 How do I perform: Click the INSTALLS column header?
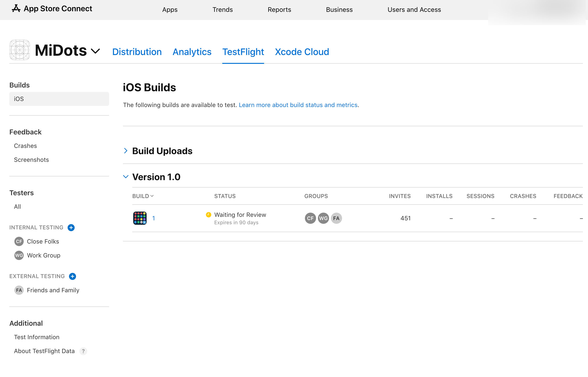(439, 196)
